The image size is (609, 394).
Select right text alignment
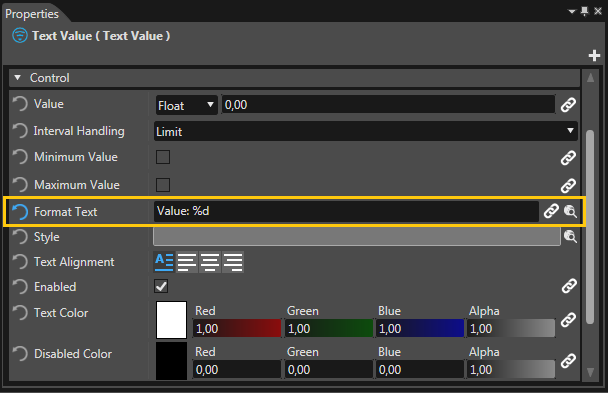pos(233,262)
